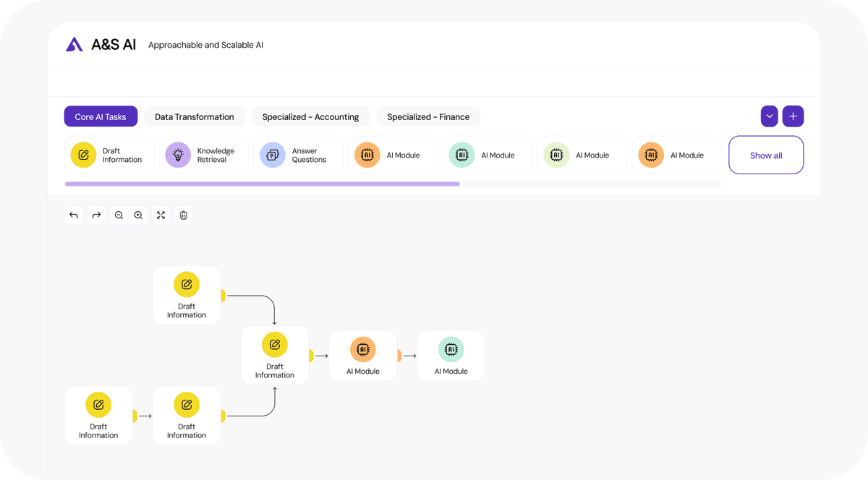
Task: Select the Undo icon on the canvas toolbar
Action: [73, 215]
